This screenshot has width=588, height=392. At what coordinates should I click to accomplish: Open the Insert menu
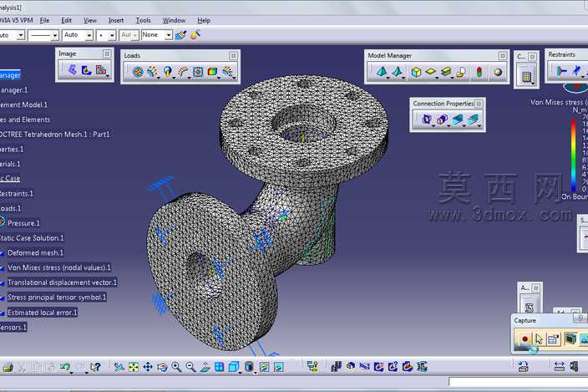pyautogui.click(x=116, y=20)
